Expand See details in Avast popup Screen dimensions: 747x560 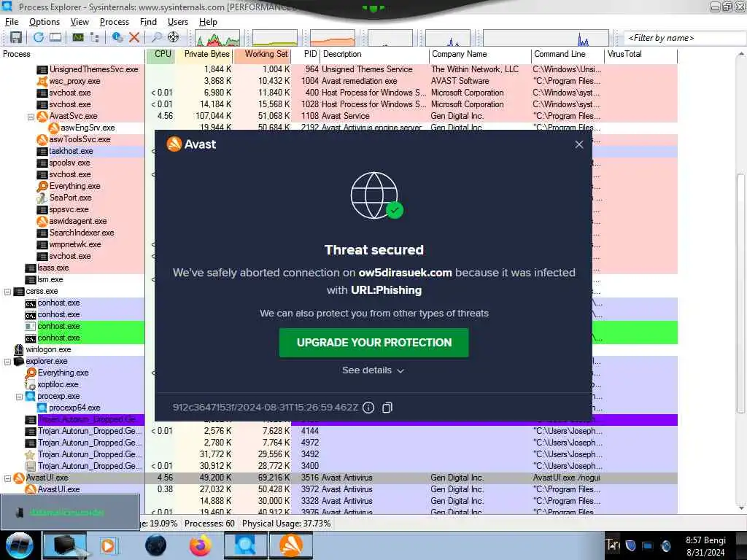pyautogui.click(x=373, y=370)
